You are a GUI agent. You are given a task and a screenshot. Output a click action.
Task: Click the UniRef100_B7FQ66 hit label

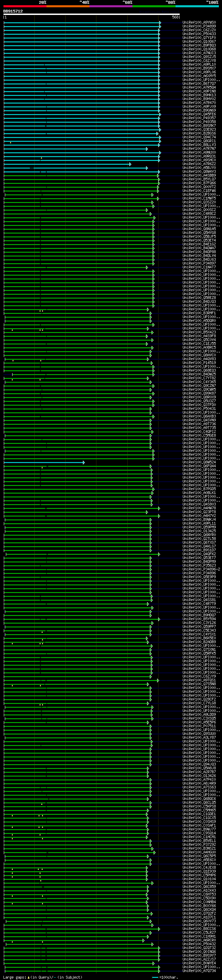point(199,183)
